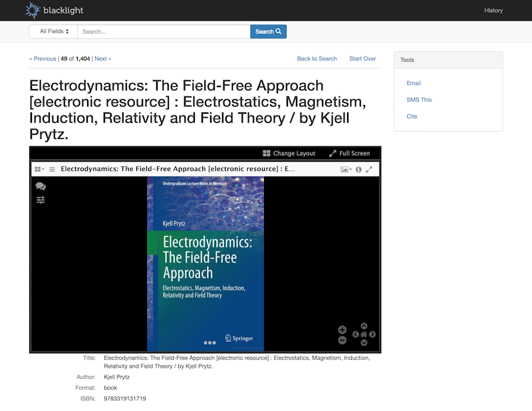Pan image left with arrow
This screenshot has height=411, width=532.
(x=356, y=335)
